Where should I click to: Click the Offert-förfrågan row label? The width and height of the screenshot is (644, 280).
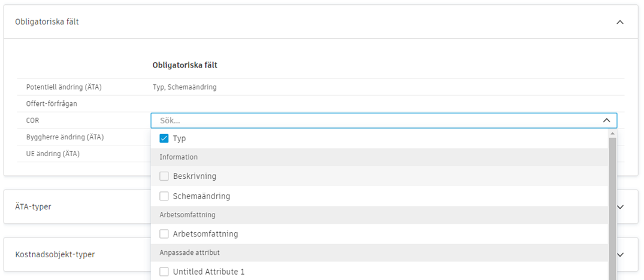click(x=52, y=104)
